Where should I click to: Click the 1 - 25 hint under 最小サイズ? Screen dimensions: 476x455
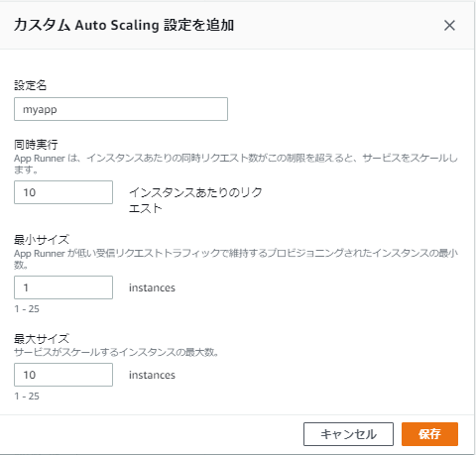pos(27,309)
